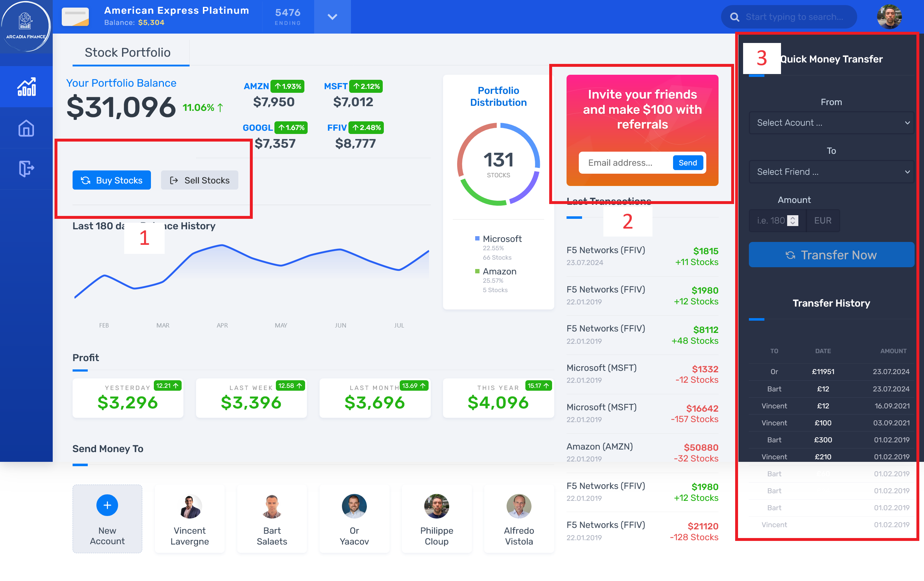The height and width of the screenshot is (581, 924).
Task: Click the Vincent £210 transfer row
Action: tap(832, 457)
